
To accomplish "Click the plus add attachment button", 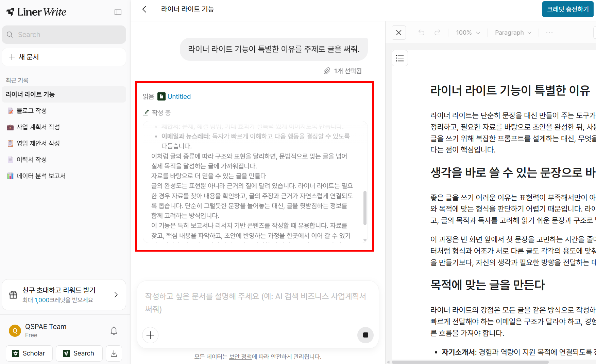I will coord(150,335).
